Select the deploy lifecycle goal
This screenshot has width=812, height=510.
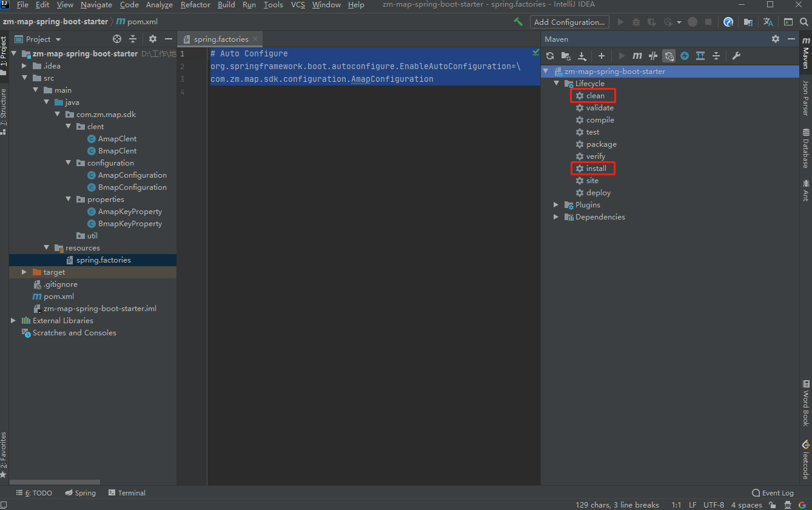598,193
